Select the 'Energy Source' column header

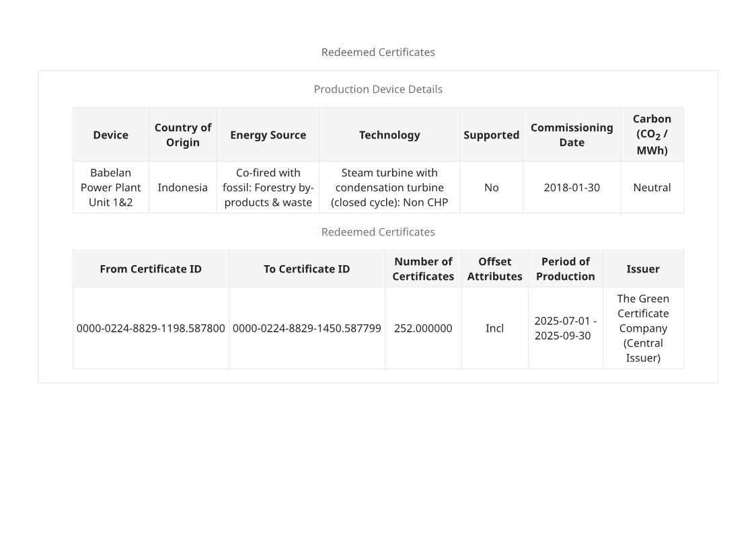(268, 135)
